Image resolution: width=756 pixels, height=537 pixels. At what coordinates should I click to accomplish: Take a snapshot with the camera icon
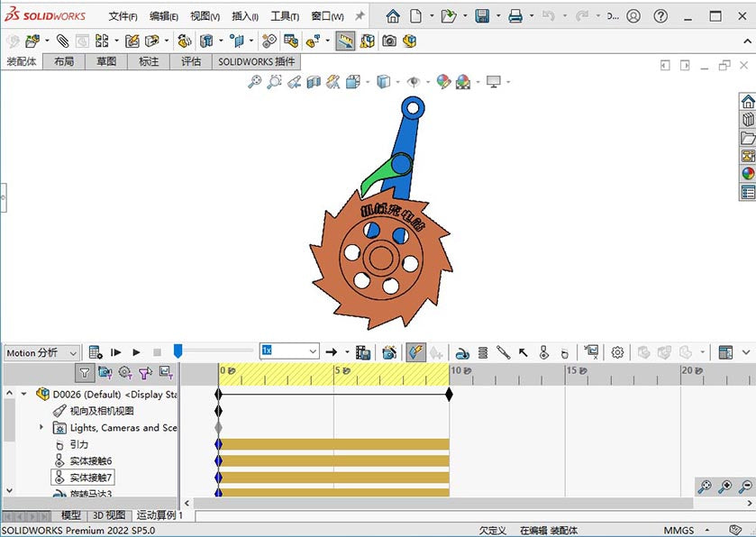(389, 41)
